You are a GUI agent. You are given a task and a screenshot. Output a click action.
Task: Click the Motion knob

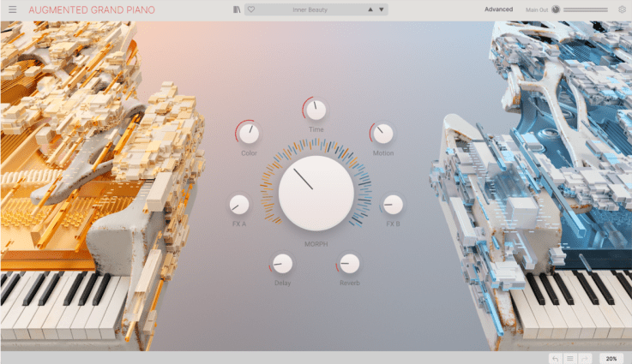coord(383,134)
